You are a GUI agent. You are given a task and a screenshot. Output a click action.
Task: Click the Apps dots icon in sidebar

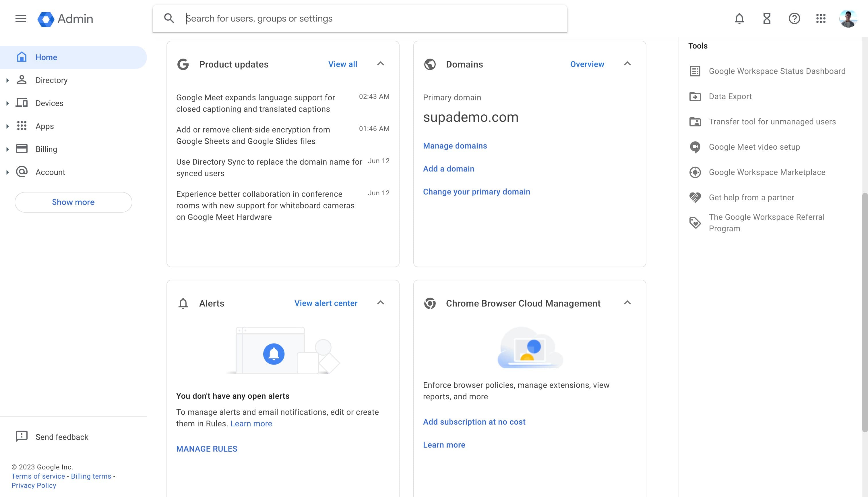(22, 126)
